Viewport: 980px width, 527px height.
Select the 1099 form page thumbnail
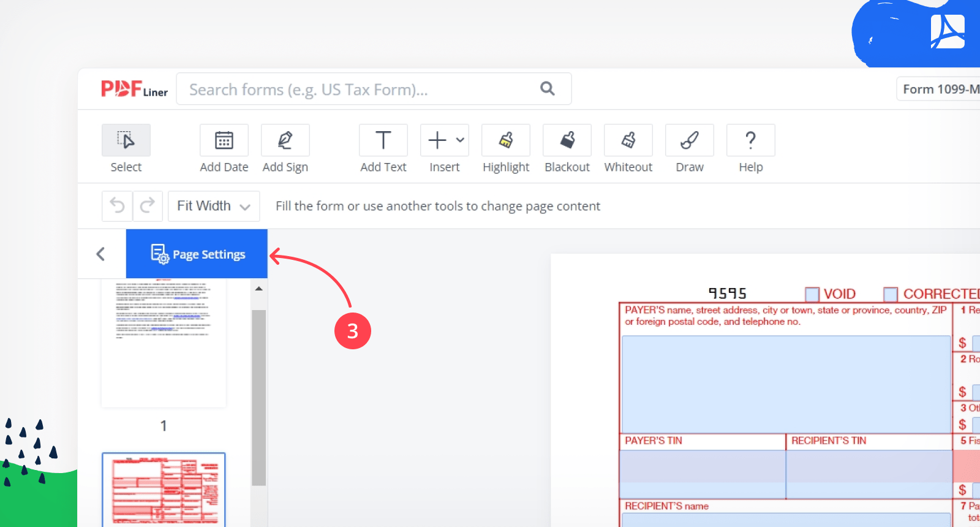164,490
